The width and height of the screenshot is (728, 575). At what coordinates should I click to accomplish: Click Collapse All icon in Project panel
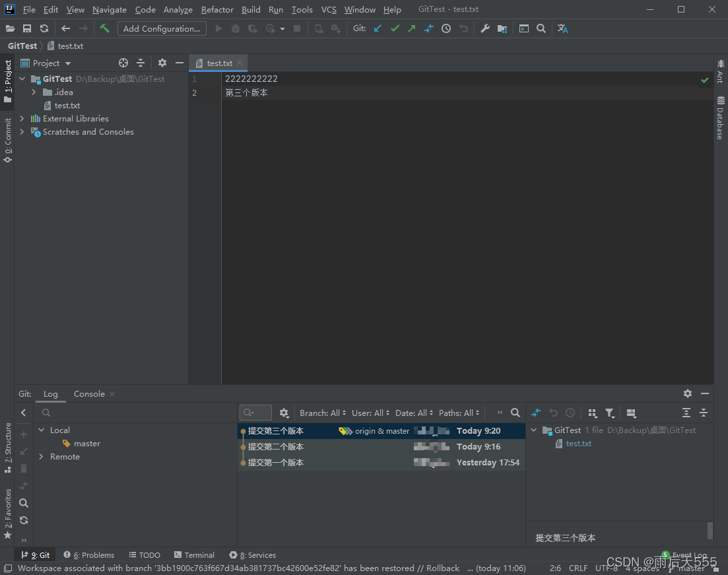click(x=141, y=63)
